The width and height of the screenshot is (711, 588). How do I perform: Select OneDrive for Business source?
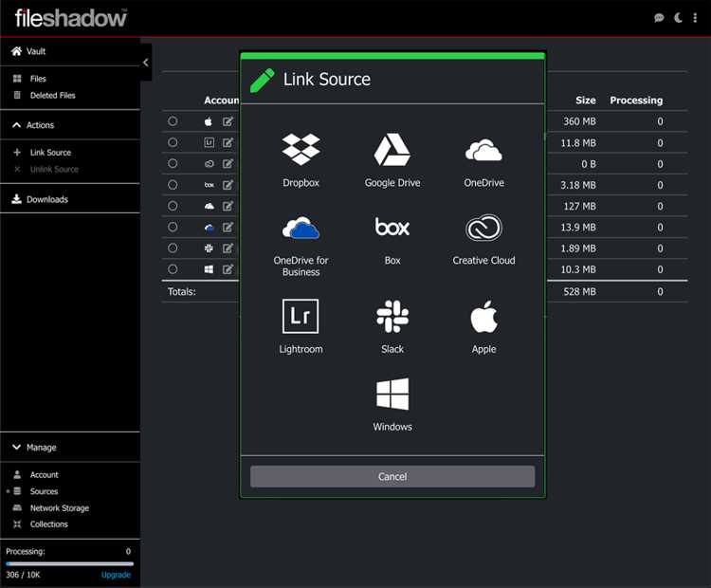[x=301, y=246]
